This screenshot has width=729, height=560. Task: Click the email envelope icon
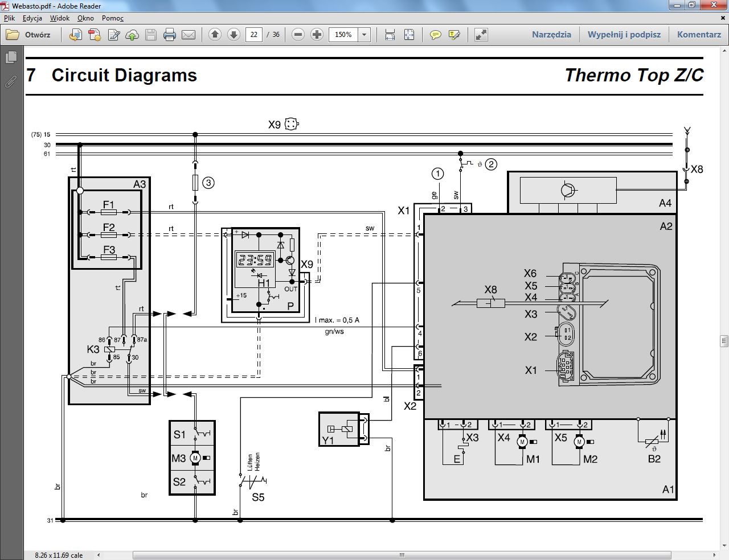coord(189,35)
